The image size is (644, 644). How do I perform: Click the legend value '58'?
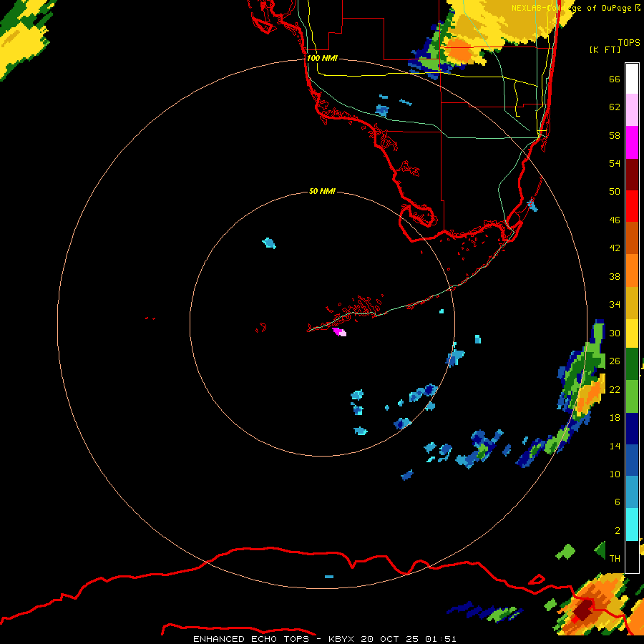(615, 135)
